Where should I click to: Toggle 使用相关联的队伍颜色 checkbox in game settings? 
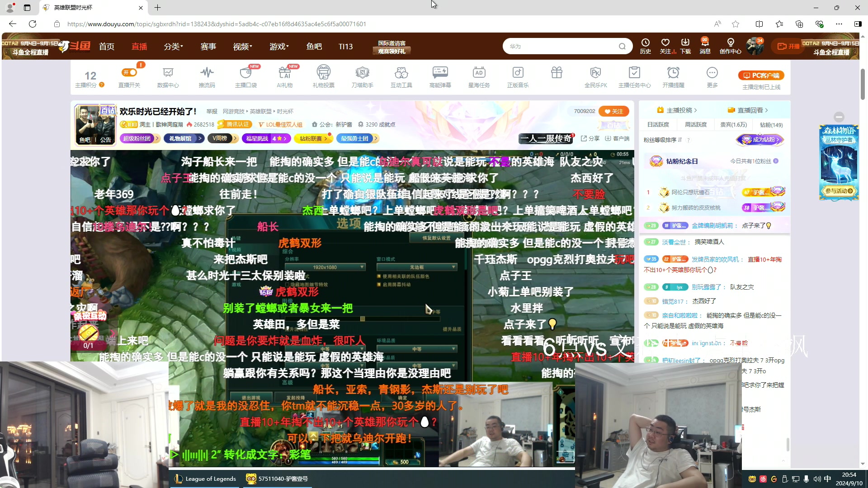click(379, 276)
